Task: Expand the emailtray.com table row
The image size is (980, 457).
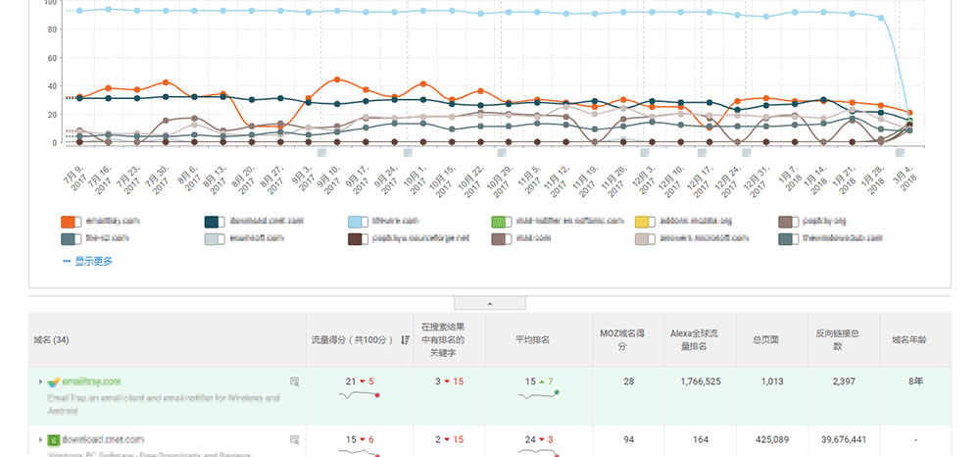Action: (40, 381)
